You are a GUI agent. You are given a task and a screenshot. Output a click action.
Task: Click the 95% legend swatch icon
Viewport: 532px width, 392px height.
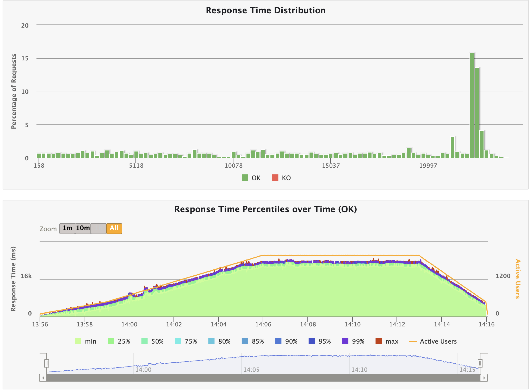(312, 341)
